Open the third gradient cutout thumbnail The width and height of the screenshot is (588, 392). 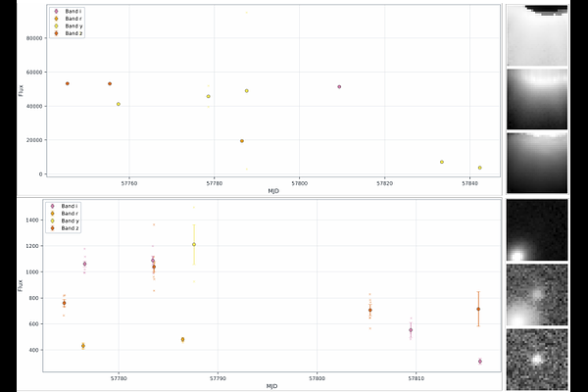(x=537, y=163)
